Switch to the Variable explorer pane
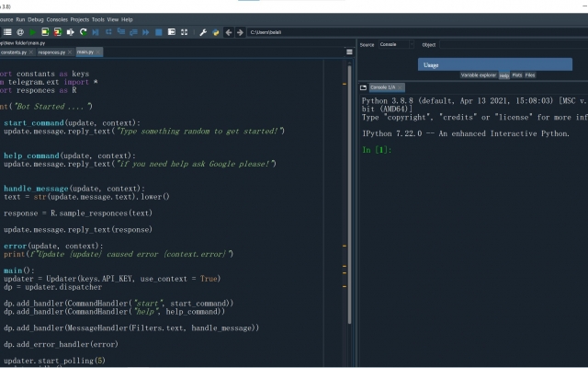 (x=479, y=75)
